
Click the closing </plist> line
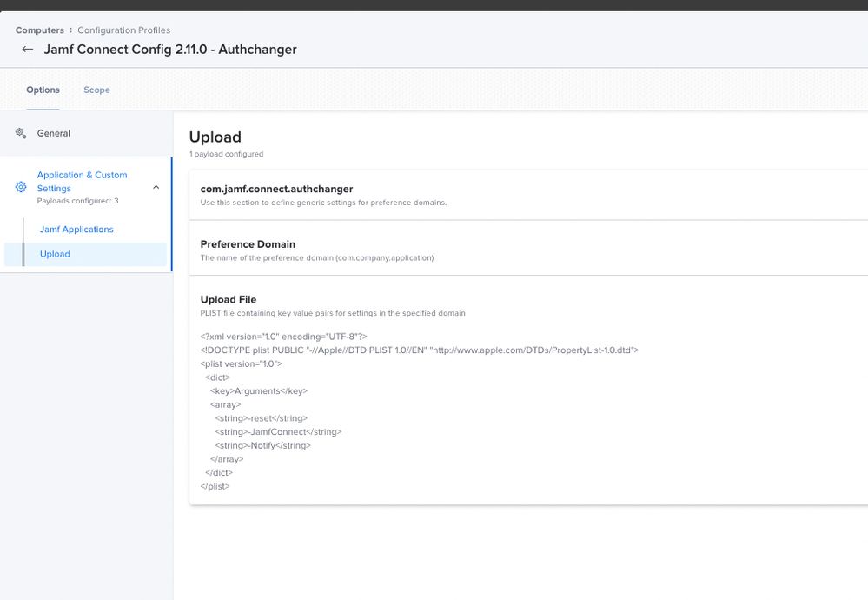click(215, 486)
